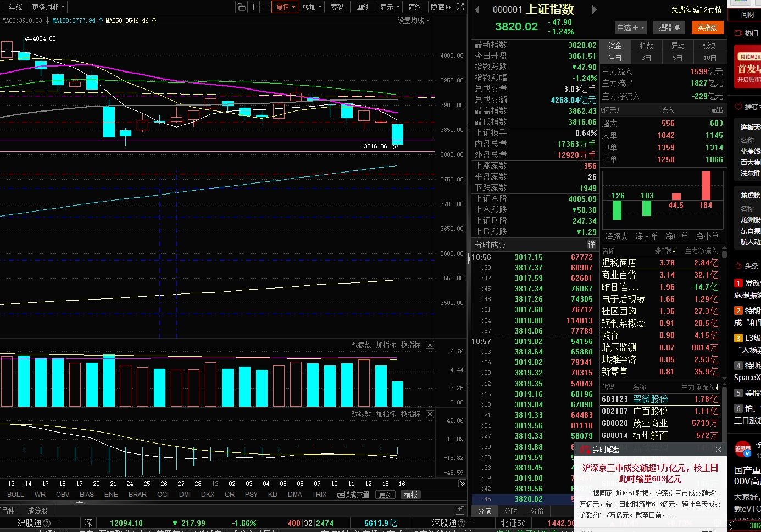Enter full-screen chart mode
This screenshot has width=761, height=532.
tap(460, 7)
